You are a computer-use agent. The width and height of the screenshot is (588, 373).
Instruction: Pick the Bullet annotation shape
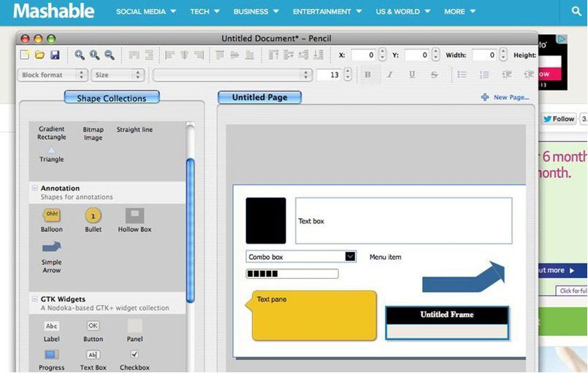tap(93, 216)
